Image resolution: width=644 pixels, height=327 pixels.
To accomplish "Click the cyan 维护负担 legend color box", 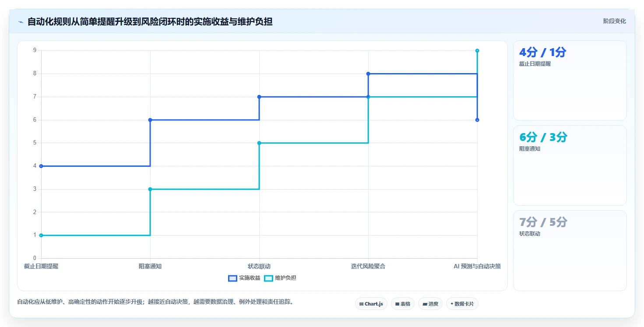I will click(x=268, y=278).
